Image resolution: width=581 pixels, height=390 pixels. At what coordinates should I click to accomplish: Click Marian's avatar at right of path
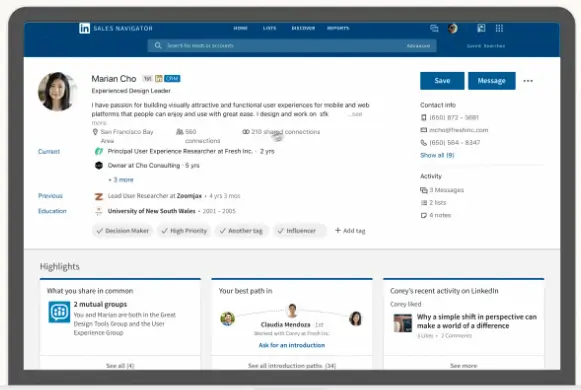point(355,319)
